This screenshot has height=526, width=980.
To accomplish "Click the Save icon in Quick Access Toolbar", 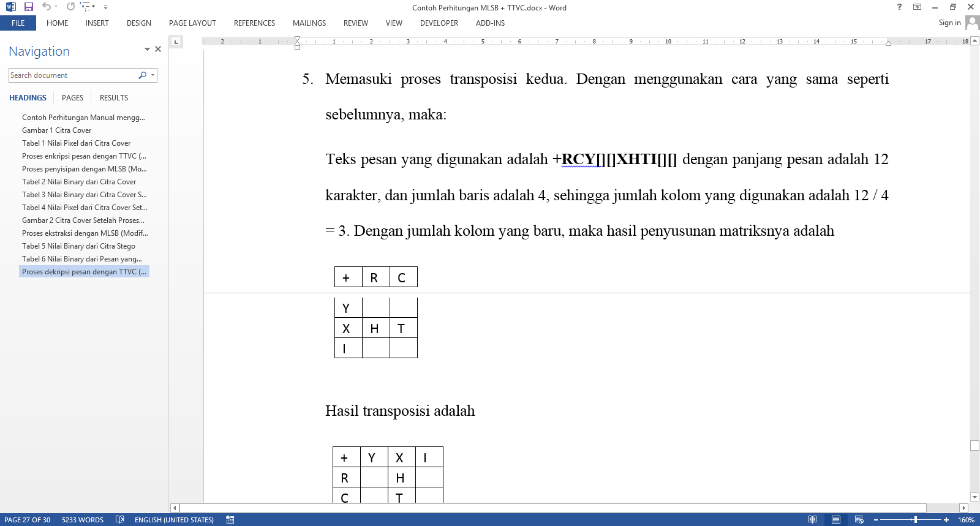I will (x=29, y=7).
